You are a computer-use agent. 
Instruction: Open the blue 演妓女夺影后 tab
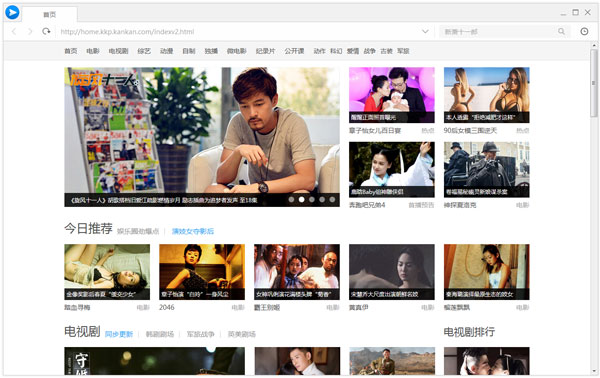click(x=192, y=231)
